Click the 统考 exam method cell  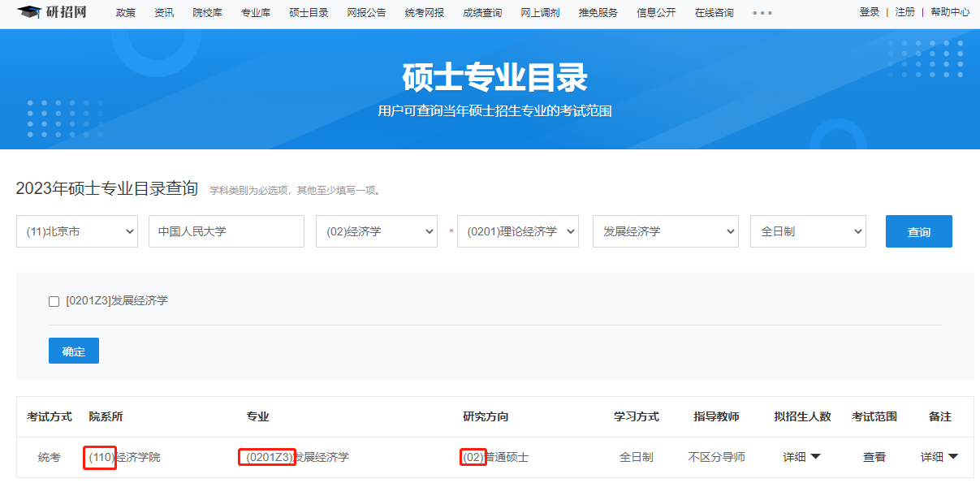[x=50, y=457]
